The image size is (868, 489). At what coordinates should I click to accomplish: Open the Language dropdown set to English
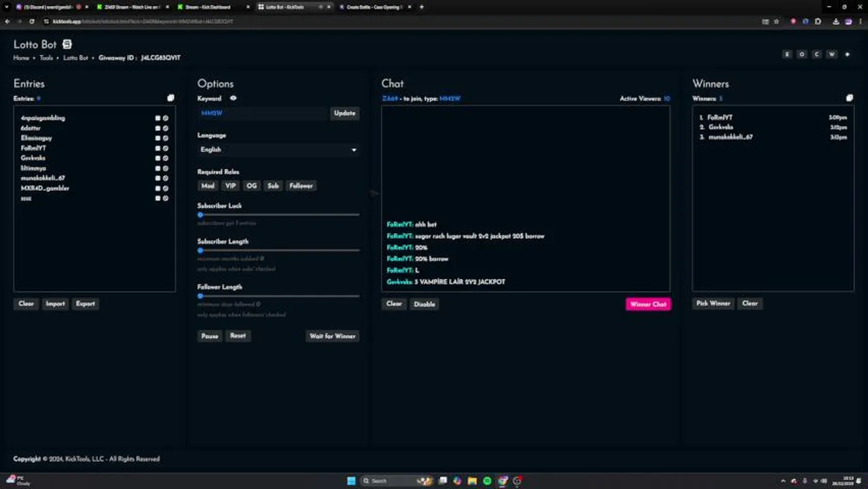click(x=278, y=149)
